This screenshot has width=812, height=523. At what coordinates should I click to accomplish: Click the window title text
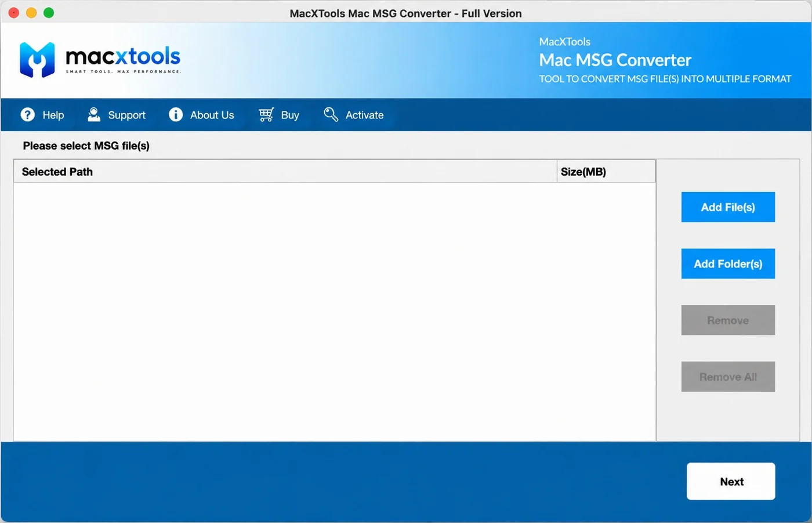click(x=405, y=13)
